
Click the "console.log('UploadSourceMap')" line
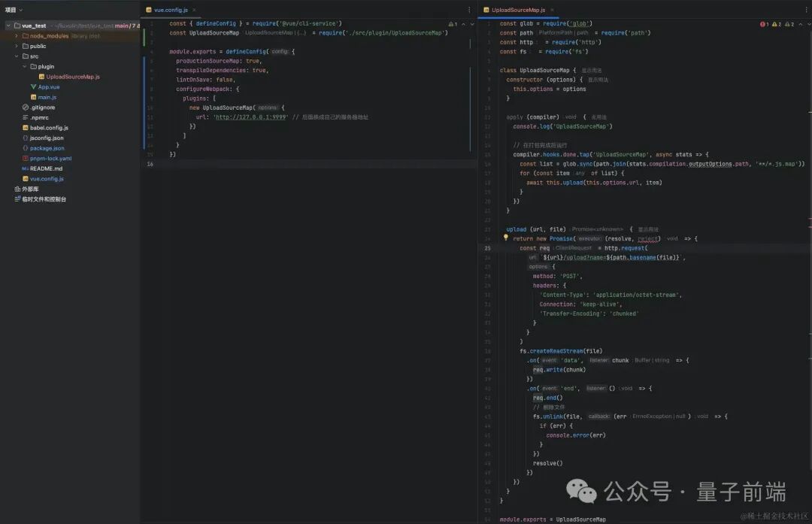[563, 126]
